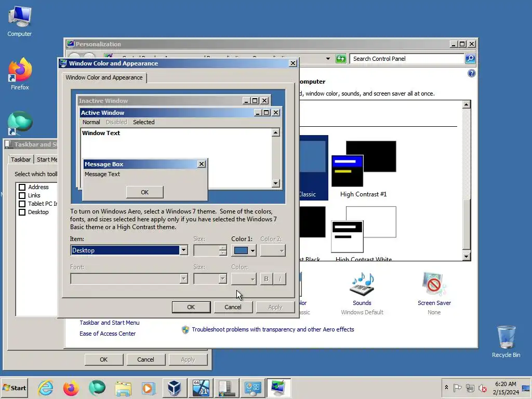This screenshot has height=399, width=532.
Task: Click Troubleshoot problems with transparency link
Action: coord(273,329)
